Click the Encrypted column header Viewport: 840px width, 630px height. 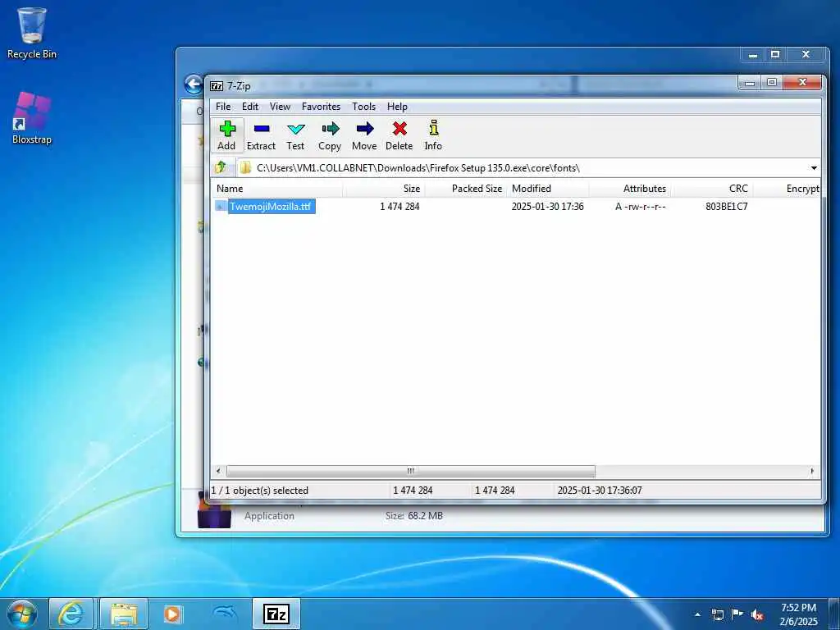[787, 189]
